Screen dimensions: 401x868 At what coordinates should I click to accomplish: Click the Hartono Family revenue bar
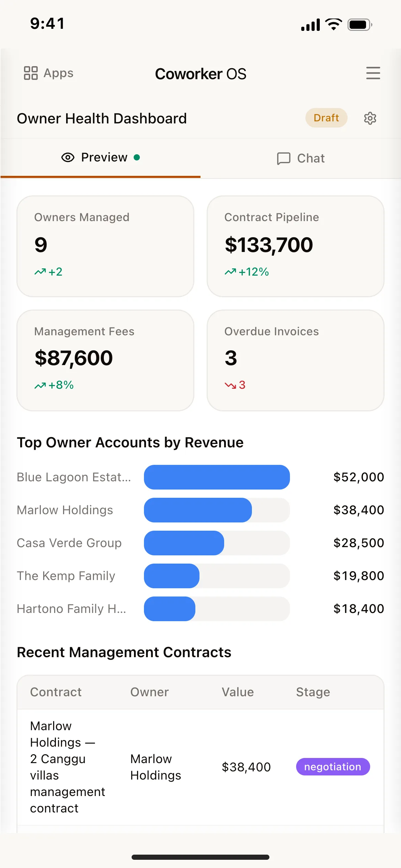point(170,609)
